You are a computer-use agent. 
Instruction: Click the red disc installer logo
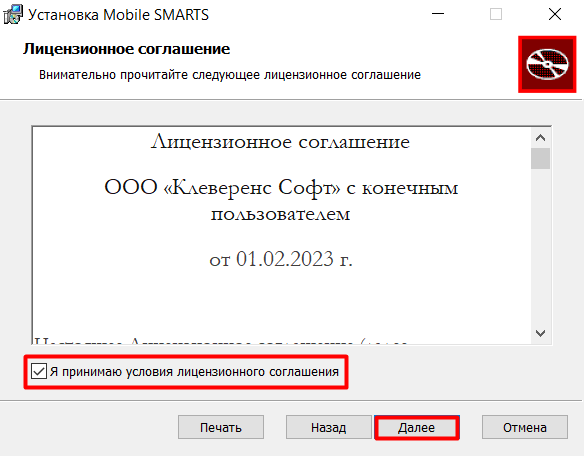547,64
